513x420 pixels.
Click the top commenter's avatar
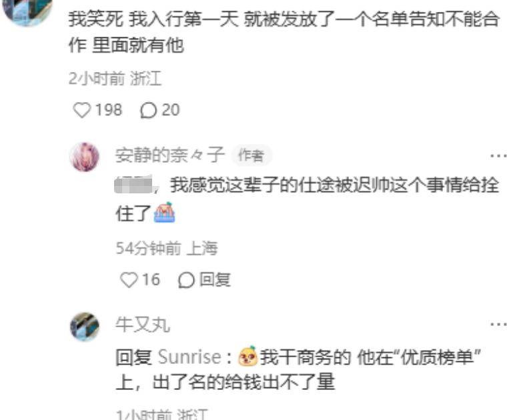point(27,10)
